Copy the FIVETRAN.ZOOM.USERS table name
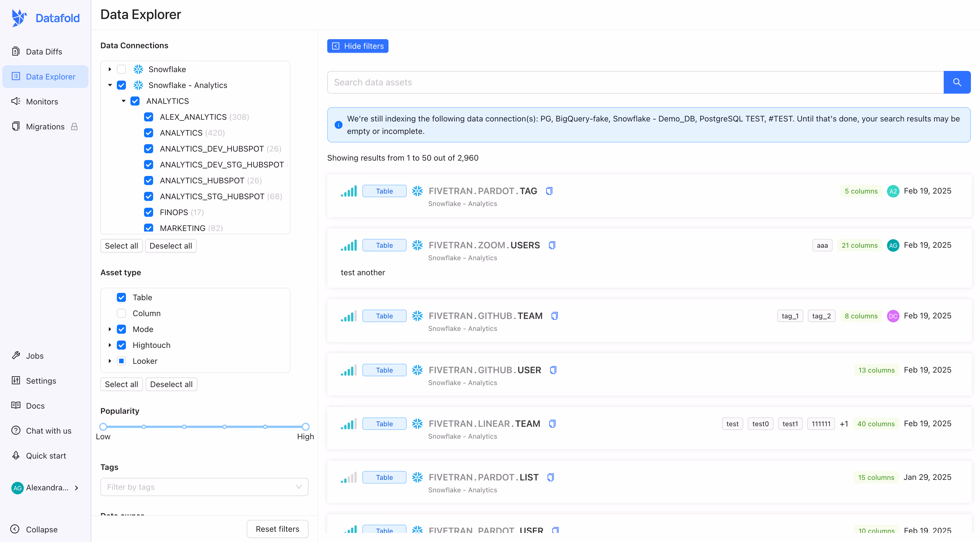The image size is (980, 542). (x=552, y=245)
